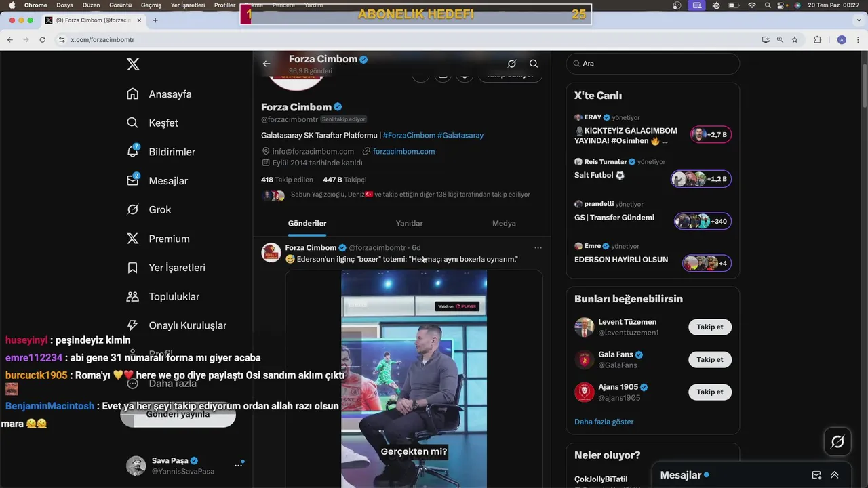
Task: Reload the page in Chrome
Action: (x=42, y=40)
